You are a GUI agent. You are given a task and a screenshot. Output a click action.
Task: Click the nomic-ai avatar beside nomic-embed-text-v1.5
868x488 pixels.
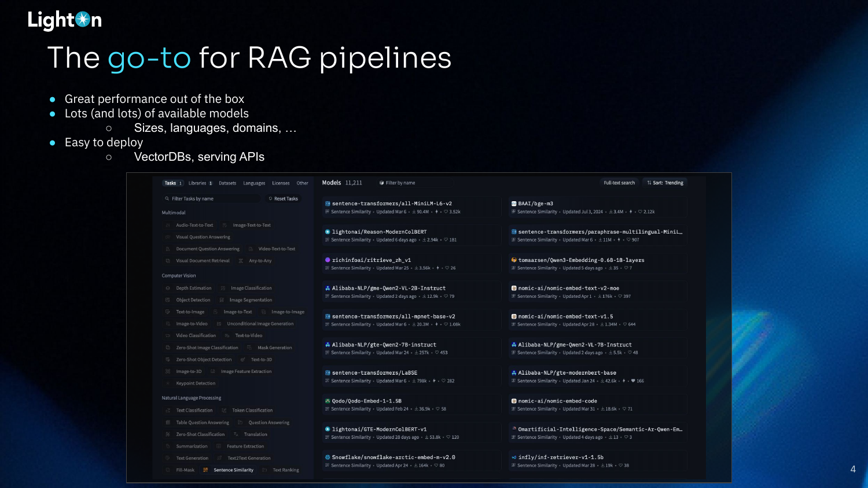click(x=514, y=316)
